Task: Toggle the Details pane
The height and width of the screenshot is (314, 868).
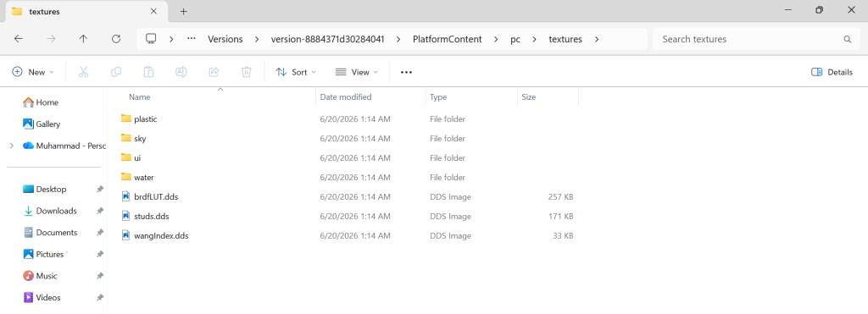Action: tap(832, 72)
